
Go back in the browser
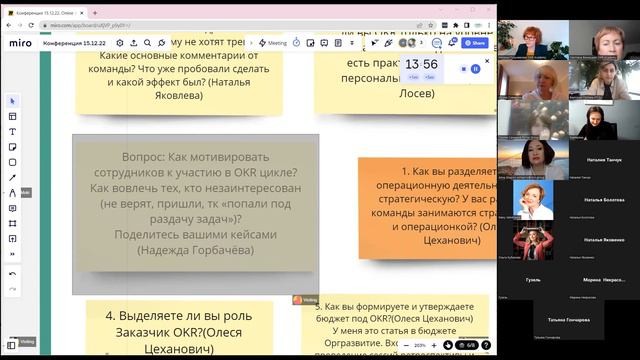[9, 25]
